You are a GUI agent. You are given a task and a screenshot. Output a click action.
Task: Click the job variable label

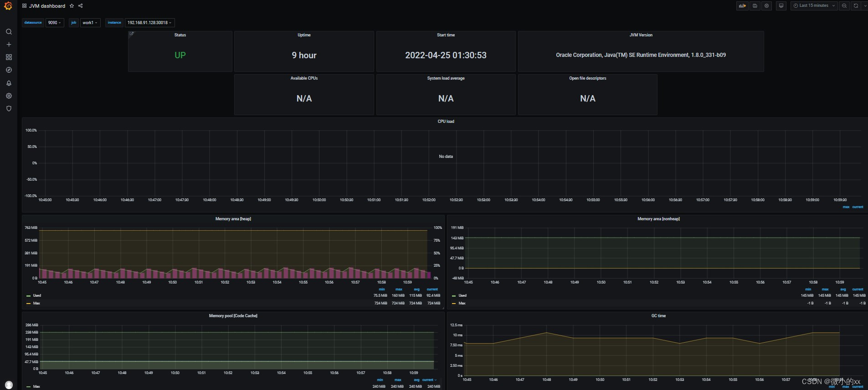(x=74, y=23)
